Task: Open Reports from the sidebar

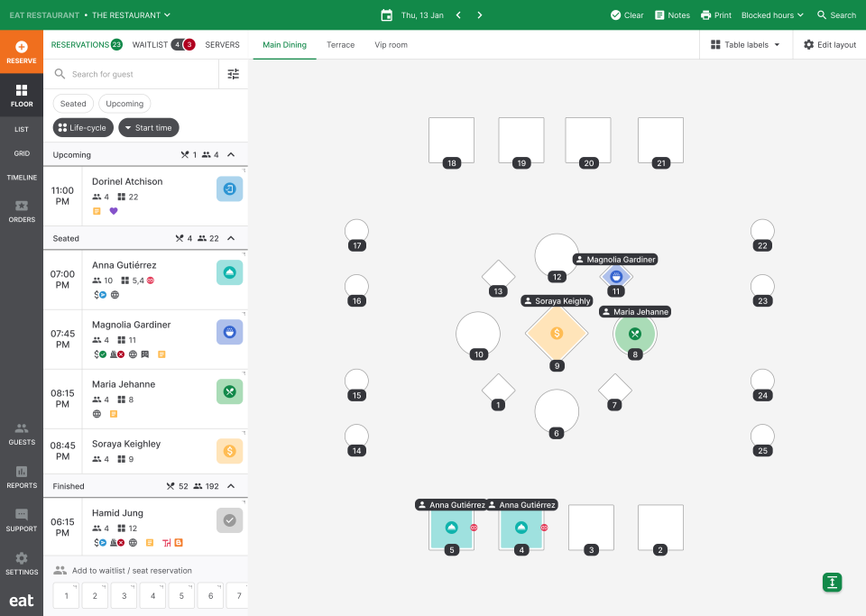Action: pyautogui.click(x=22, y=477)
